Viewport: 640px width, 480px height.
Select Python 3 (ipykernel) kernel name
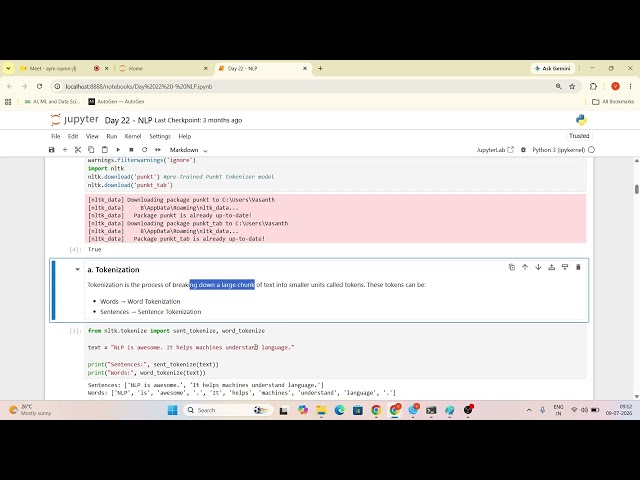point(558,150)
